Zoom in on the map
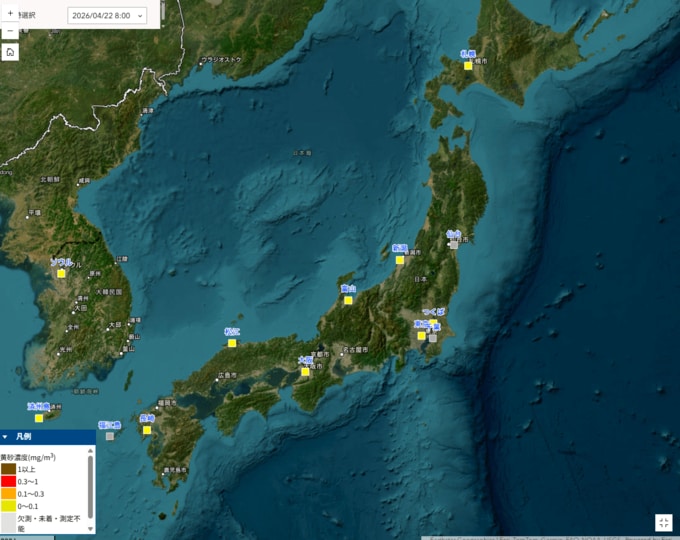680x540 pixels. [x=9, y=11]
